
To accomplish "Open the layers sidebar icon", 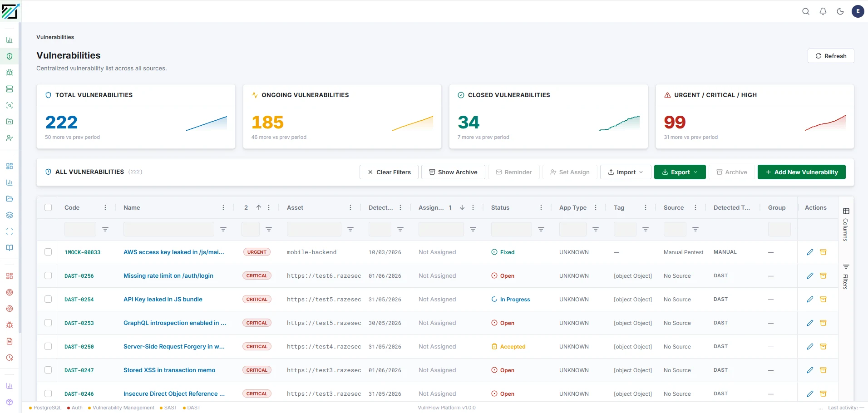I will [x=10, y=215].
